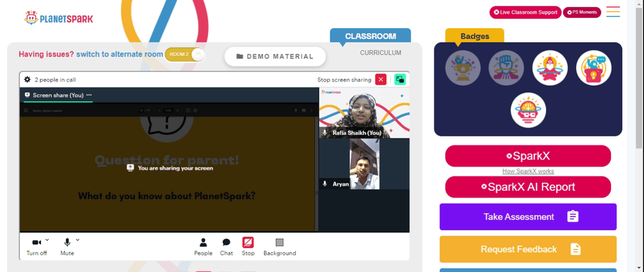
Task: Click 'switch to alternate room' text
Action: coord(120,54)
